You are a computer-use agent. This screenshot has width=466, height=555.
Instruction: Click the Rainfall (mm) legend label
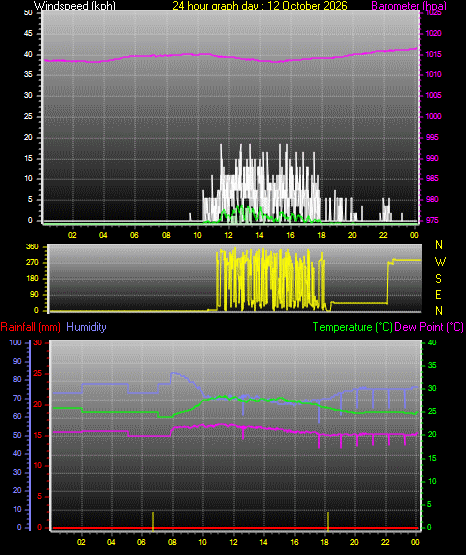[30, 327]
